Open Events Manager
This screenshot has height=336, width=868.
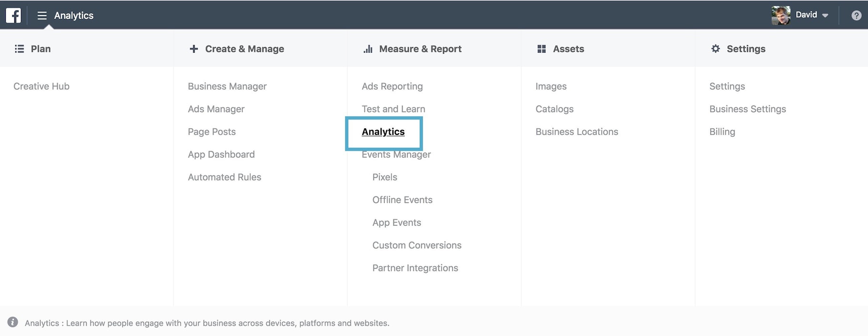[x=396, y=155]
